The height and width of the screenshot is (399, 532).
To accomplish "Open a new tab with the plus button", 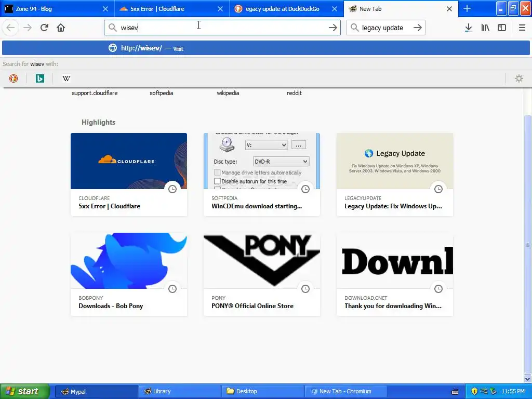I will point(467,8).
